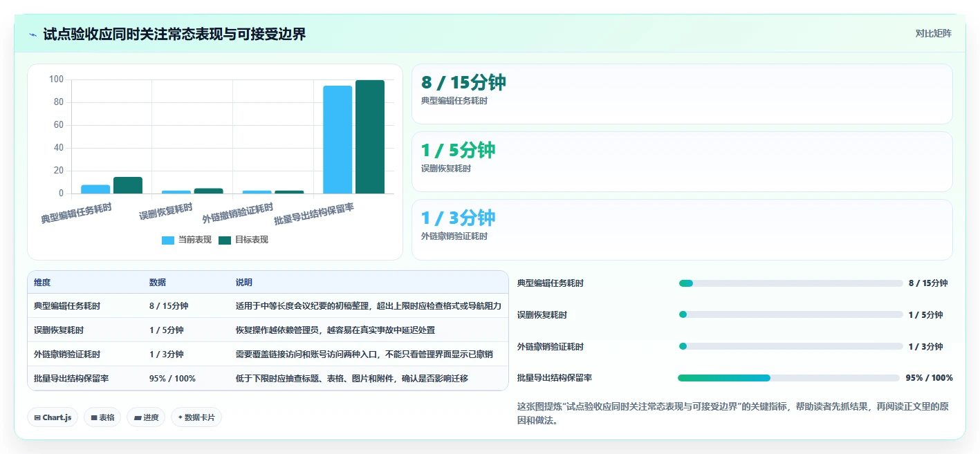Viewport: 980px width, 454px height.
Task: Click the 1 / 5分钟 table cell
Action: (x=167, y=330)
